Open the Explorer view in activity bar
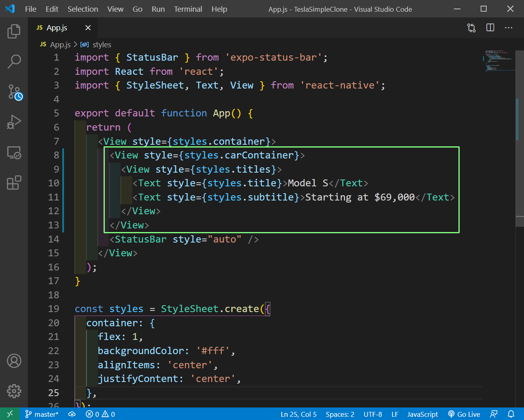The image size is (524, 420). pyautogui.click(x=14, y=31)
